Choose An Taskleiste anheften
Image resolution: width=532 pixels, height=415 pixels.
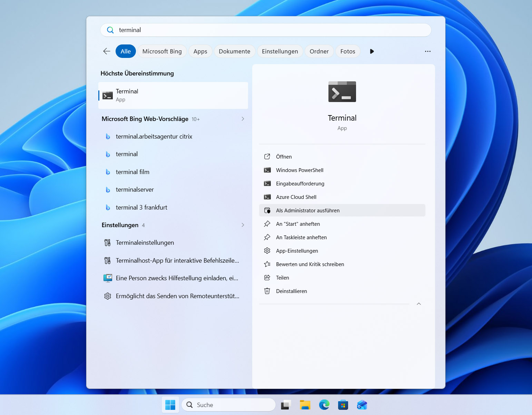pos(342,237)
